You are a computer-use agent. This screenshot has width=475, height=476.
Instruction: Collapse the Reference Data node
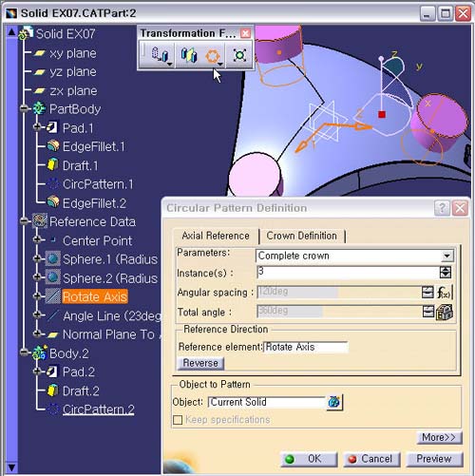pyautogui.click(x=24, y=221)
